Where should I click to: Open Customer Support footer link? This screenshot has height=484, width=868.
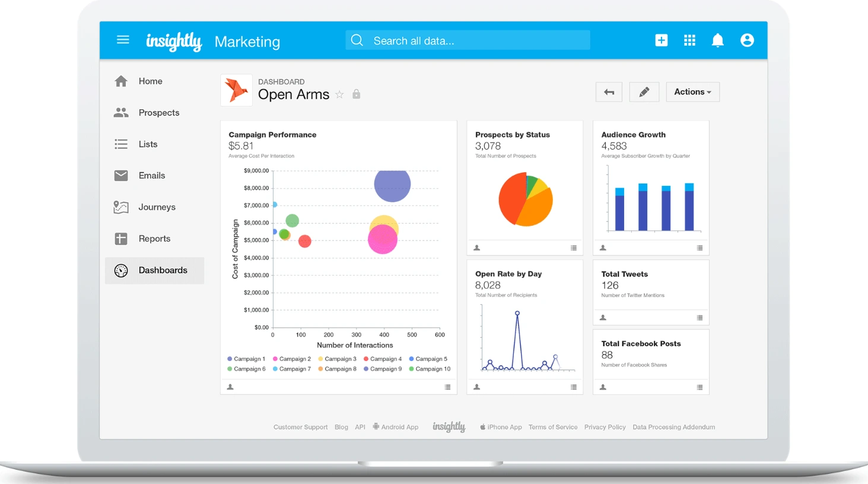(300, 427)
